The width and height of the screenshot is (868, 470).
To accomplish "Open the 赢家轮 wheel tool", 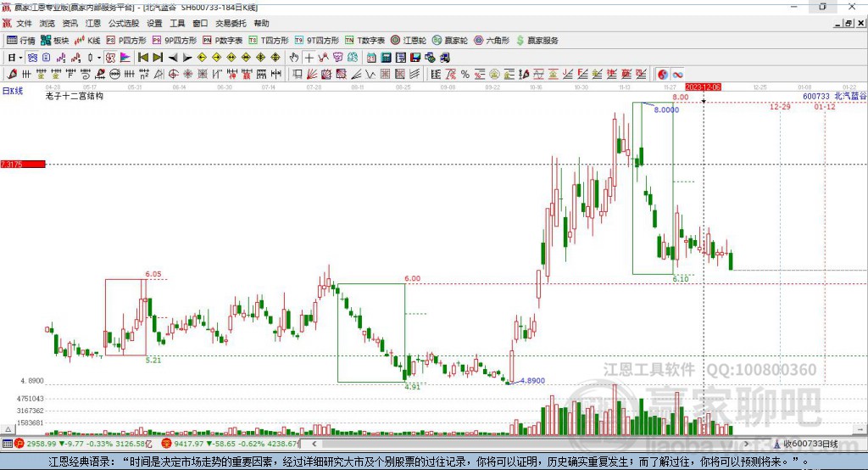I will pos(450,41).
